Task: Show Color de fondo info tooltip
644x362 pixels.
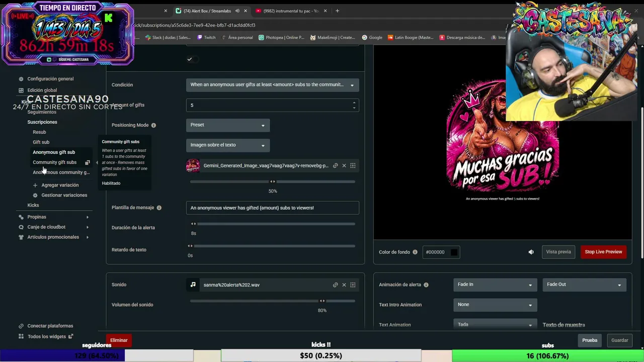Action: 415,252
